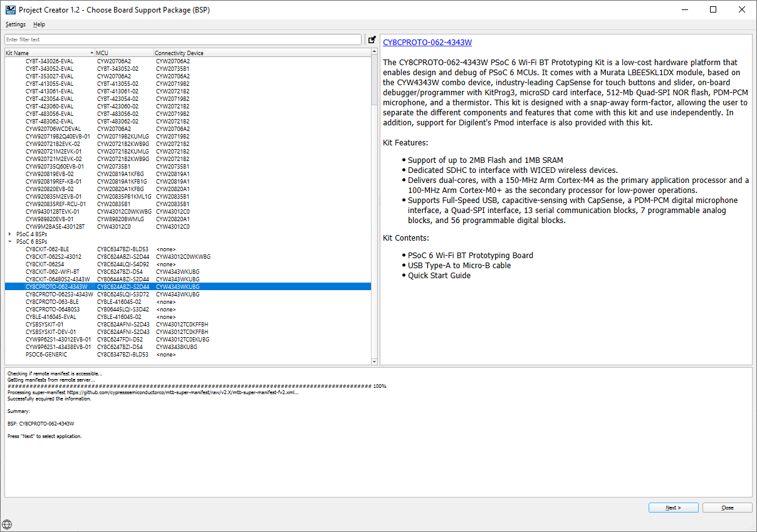Select the CYBT-413055-EVAL kit row
Image resolution: width=757 pixels, height=532 pixels.
(x=188, y=83)
